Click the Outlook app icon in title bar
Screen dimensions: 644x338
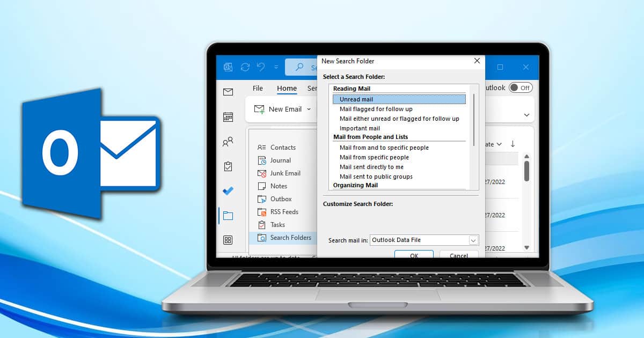point(228,67)
